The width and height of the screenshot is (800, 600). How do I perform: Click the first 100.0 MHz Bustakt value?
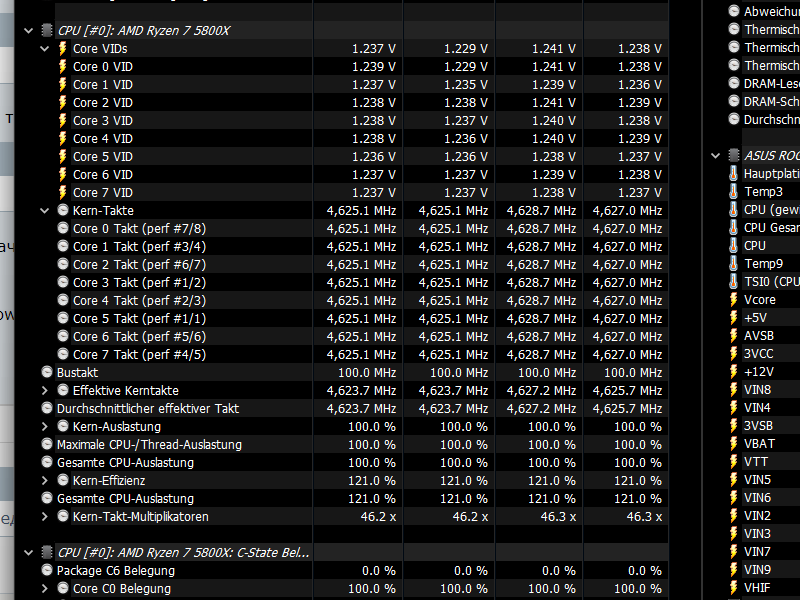click(x=367, y=373)
